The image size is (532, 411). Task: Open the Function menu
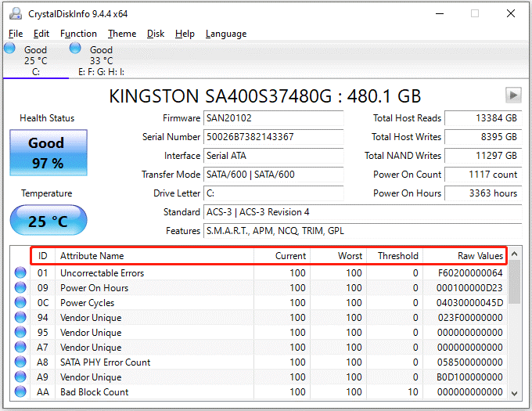pyautogui.click(x=78, y=34)
